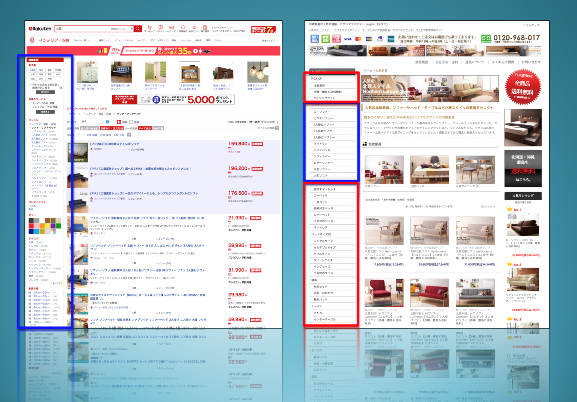Open the sort-order dropdown above the Rakuten results
Image resolution: width=577 pixels, height=402 pixels.
[95, 121]
